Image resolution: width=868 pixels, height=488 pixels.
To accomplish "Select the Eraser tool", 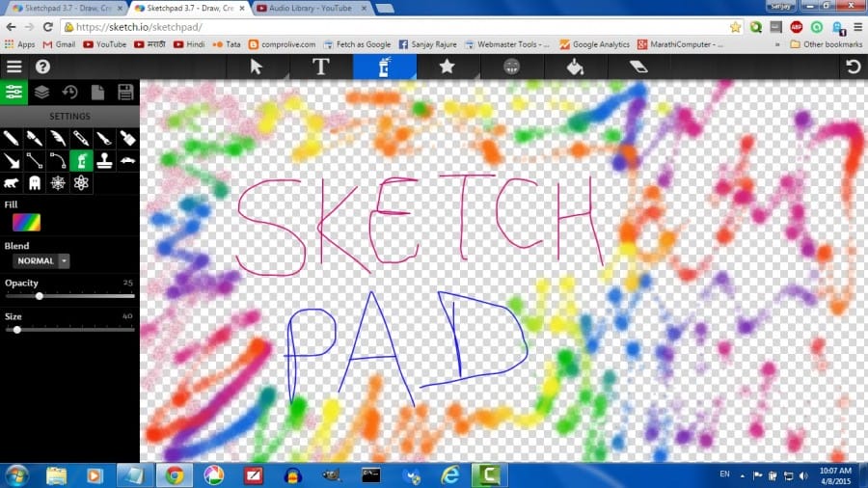I will (638, 67).
